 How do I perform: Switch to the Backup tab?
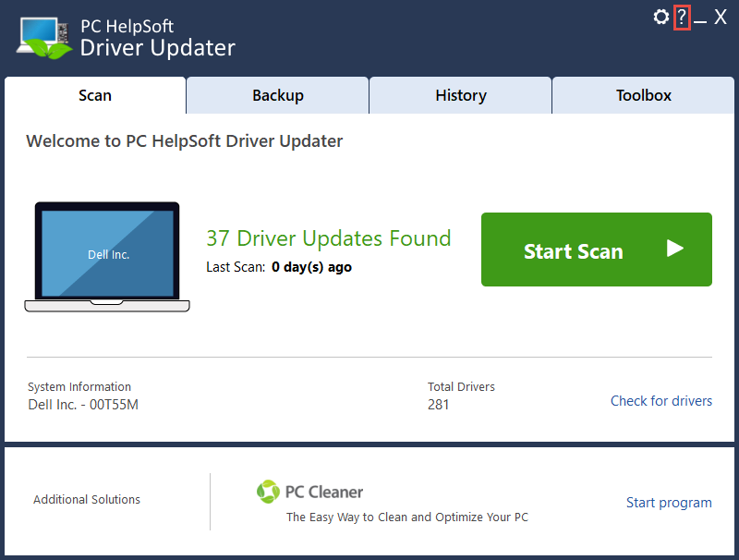277,95
